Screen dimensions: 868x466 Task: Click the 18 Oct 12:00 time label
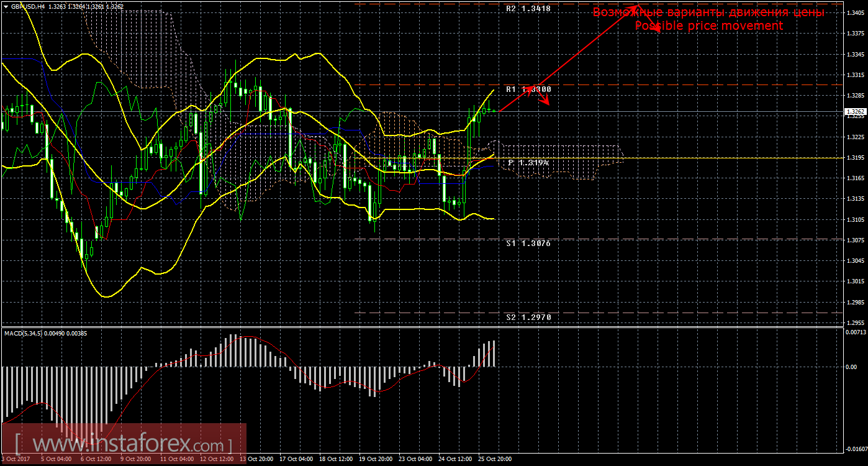[336, 460]
